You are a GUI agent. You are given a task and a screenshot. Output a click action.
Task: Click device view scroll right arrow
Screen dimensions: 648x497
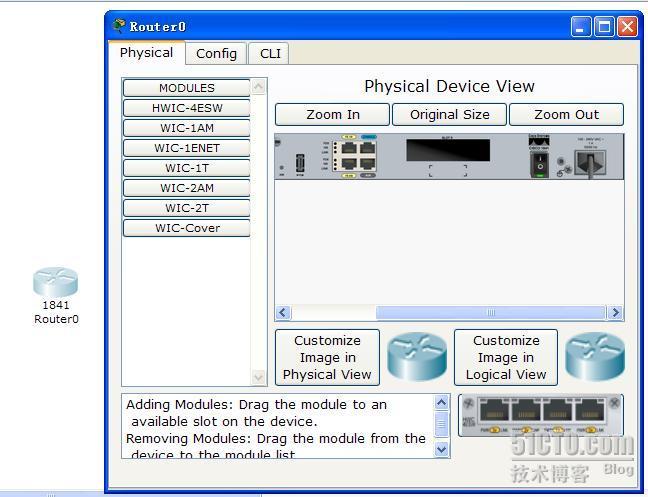point(615,312)
